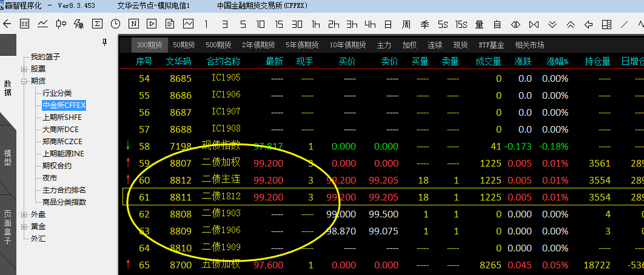The image size is (644, 275).
Task: Select the 15-minute period button
Action: click(279, 24)
